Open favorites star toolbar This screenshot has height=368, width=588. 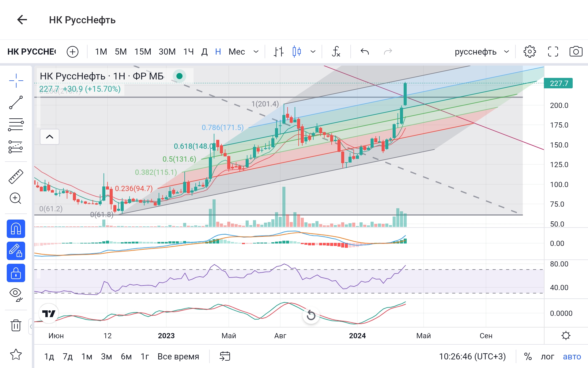[16, 355]
